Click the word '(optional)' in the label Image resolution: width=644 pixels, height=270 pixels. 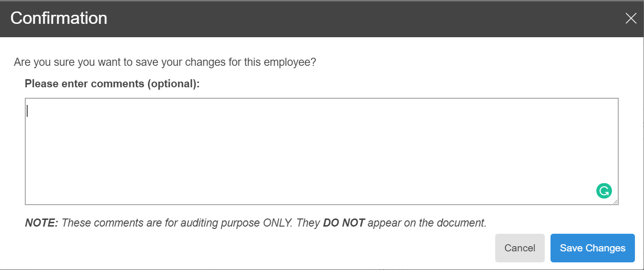[x=172, y=84]
